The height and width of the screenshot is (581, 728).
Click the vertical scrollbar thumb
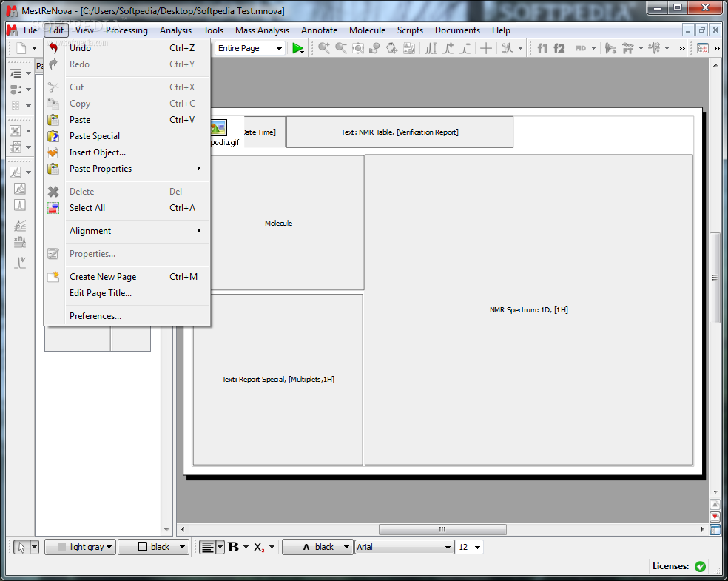(715, 278)
